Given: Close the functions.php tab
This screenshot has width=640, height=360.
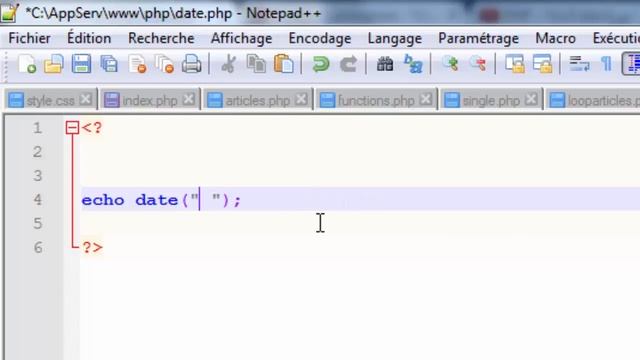Looking at the screenshot, I should (x=426, y=99).
